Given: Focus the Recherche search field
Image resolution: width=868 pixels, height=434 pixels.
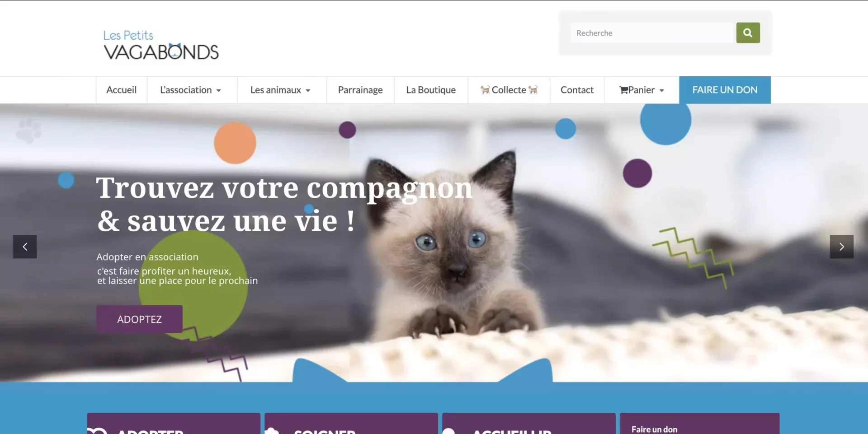Looking at the screenshot, I should 651,33.
